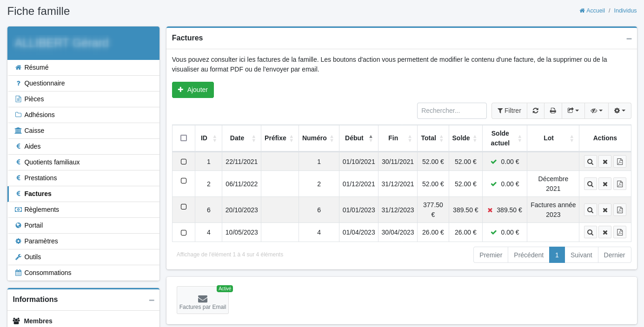
Task: Delete invoice 2 using the cross icon
Action: click(x=605, y=184)
